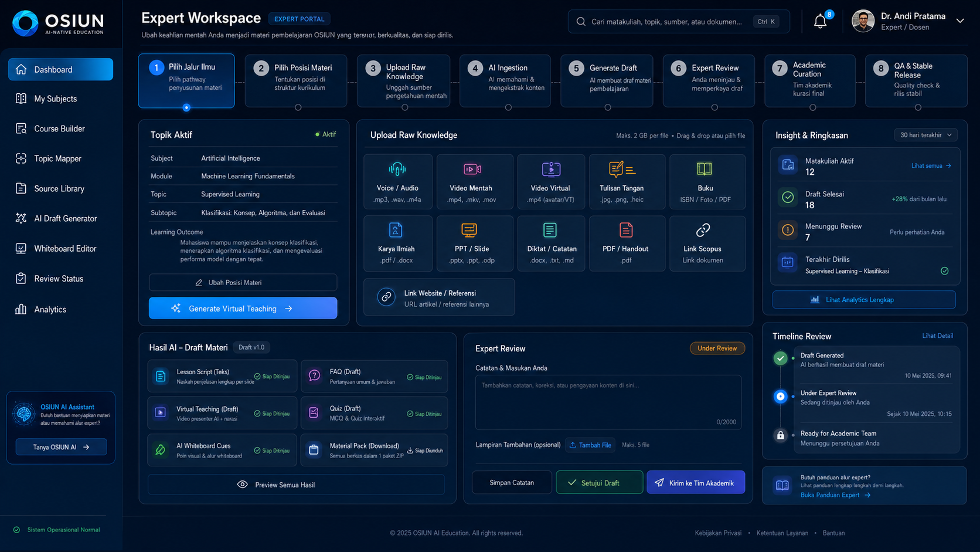The height and width of the screenshot is (552, 980).
Task: Select Buku upload type
Action: click(x=705, y=182)
